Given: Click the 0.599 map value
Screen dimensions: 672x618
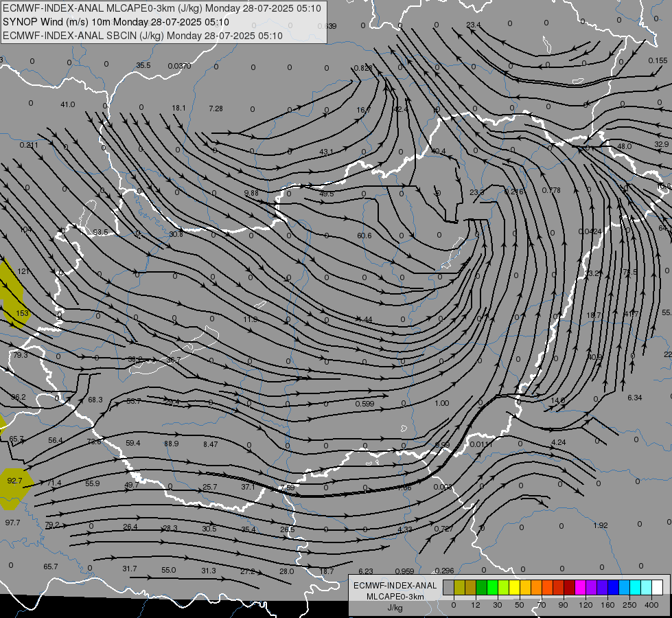Looking at the screenshot, I should click(364, 404).
